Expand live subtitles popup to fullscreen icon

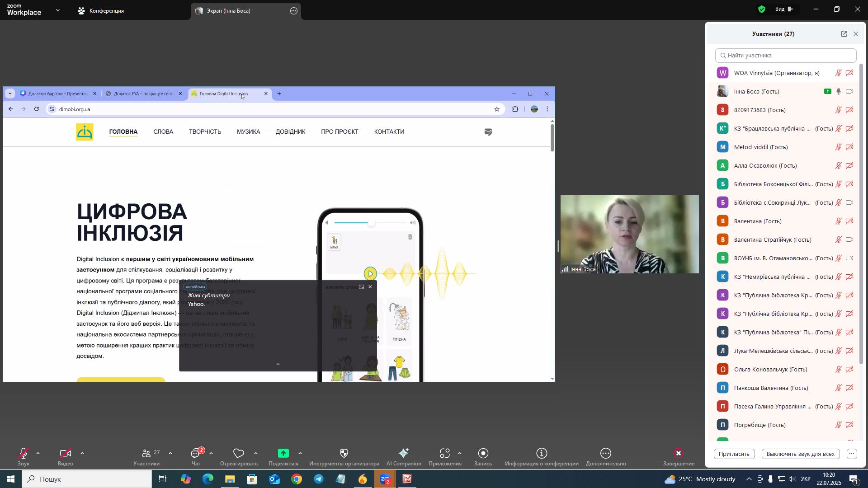361,287
